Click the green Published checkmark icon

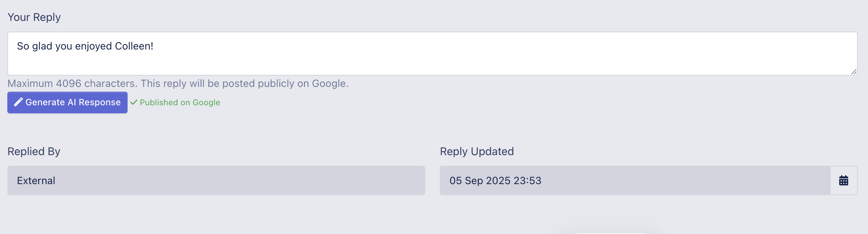coord(134,102)
